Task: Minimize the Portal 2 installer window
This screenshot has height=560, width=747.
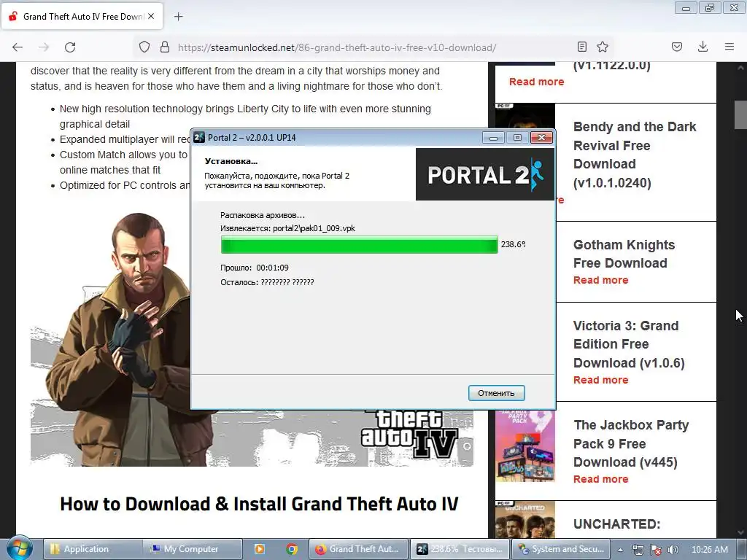Action: 493,138
